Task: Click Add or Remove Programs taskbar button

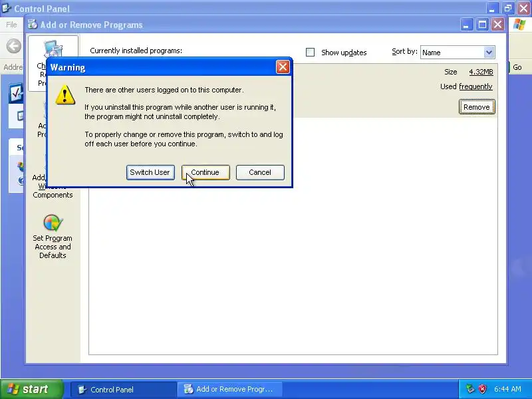Action: tap(229, 390)
